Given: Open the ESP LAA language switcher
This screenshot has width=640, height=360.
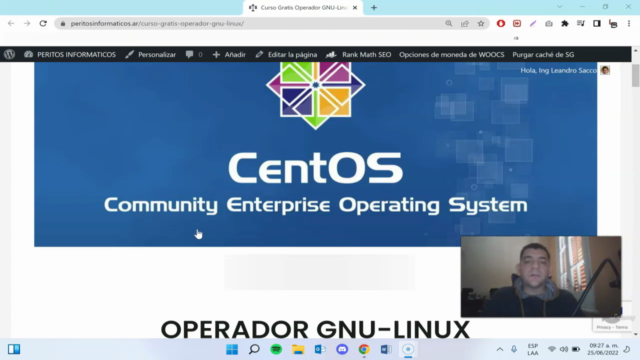Looking at the screenshot, I should coord(533,349).
